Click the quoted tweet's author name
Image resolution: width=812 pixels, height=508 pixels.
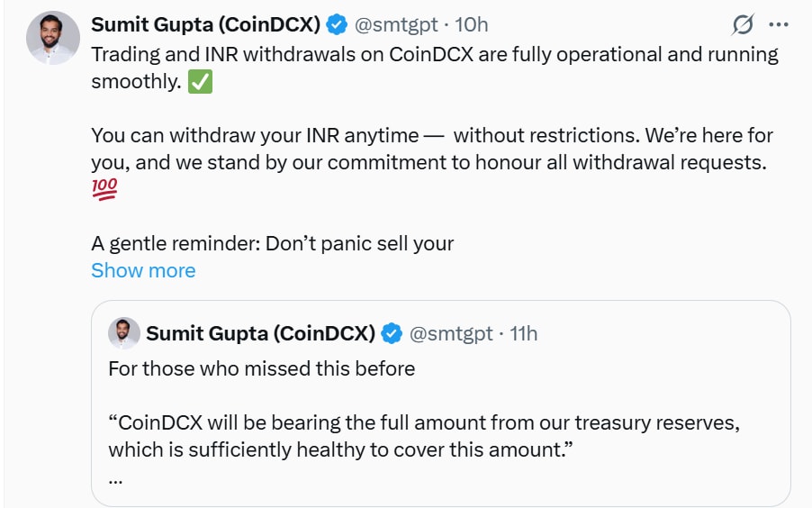[x=260, y=333]
